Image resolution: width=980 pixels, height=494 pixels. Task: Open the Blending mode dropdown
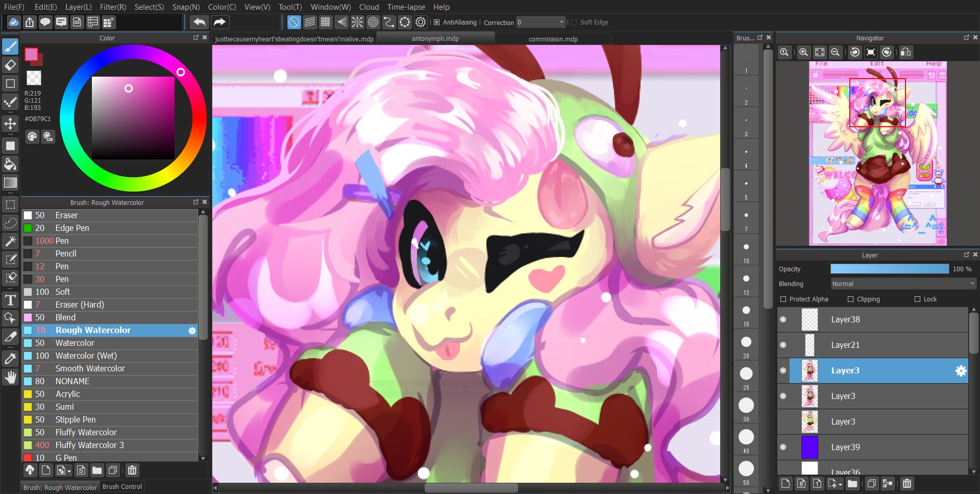[903, 284]
